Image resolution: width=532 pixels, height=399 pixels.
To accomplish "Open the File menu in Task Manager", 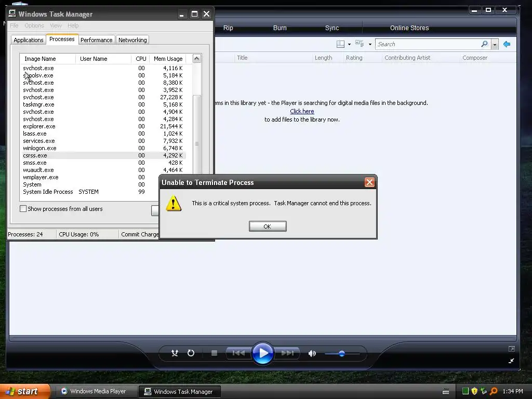I will point(14,25).
